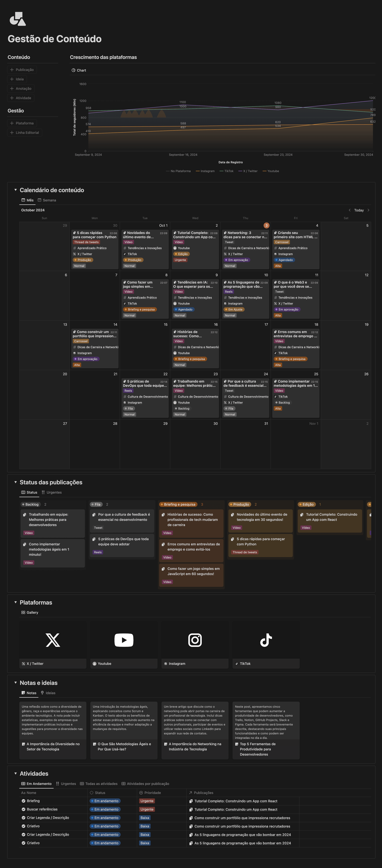Click the workspace shapes logo icon
This screenshot has width=382, height=868.
point(18,19)
